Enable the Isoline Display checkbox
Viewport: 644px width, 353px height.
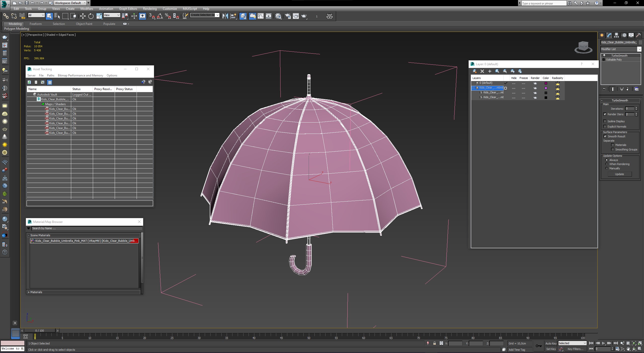pyautogui.click(x=605, y=121)
